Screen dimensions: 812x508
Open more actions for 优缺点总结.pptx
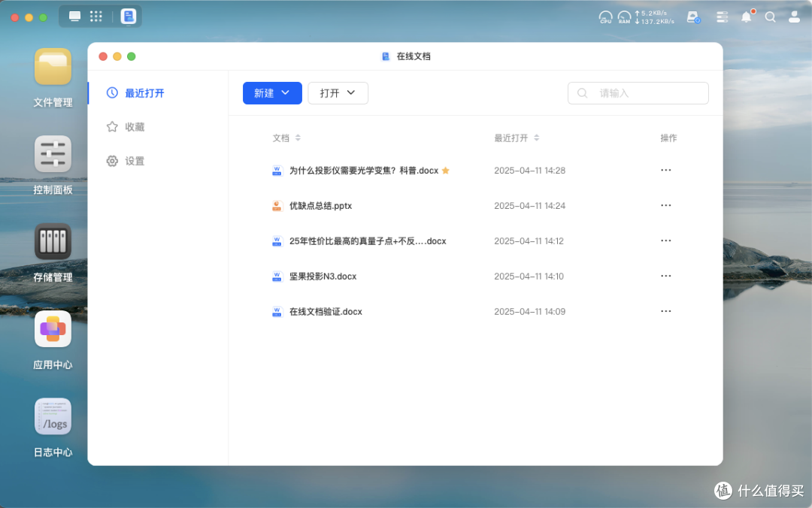666,206
